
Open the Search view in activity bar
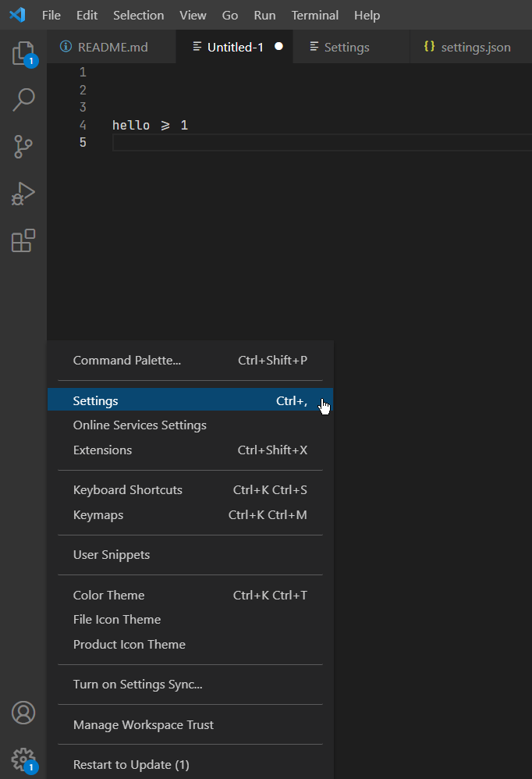tap(23, 100)
